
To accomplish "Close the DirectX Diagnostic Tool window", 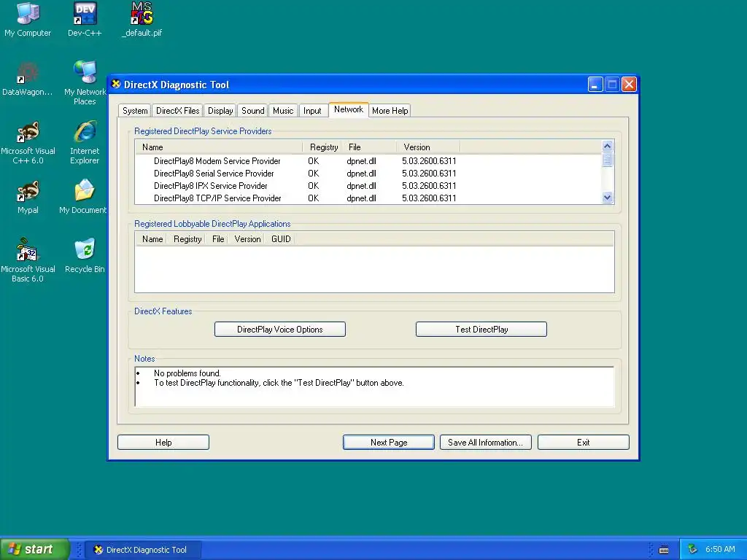I will (x=629, y=85).
